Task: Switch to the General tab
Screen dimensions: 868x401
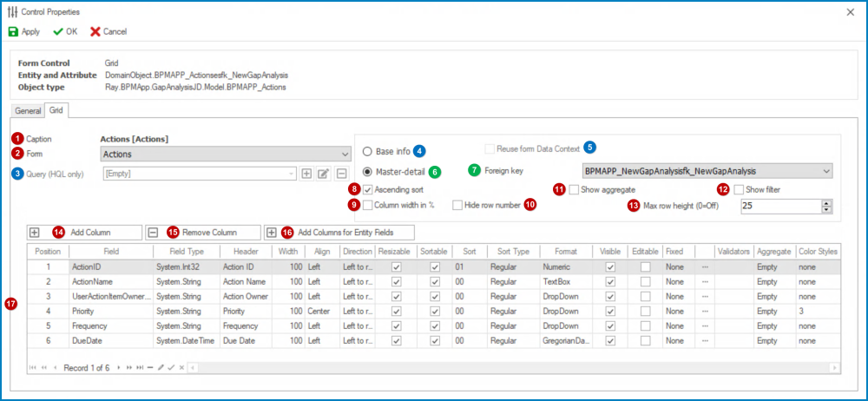Action: (28, 111)
